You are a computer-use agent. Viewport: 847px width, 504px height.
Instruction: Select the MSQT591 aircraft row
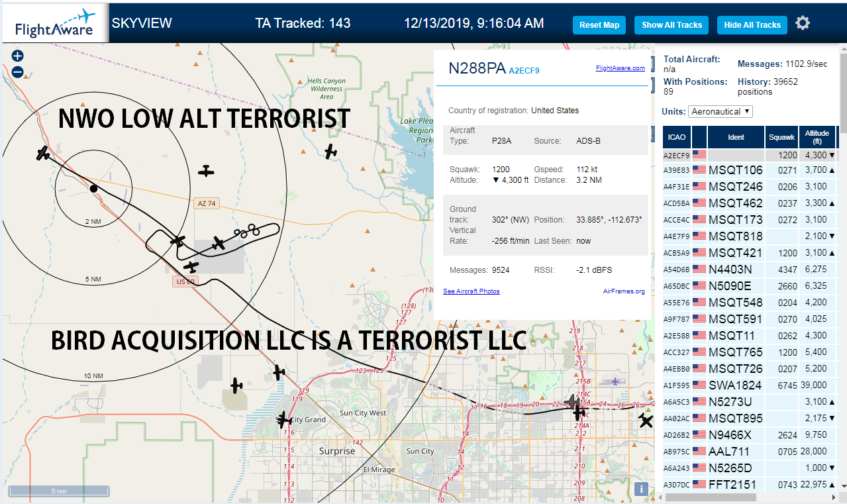(750, 319)
